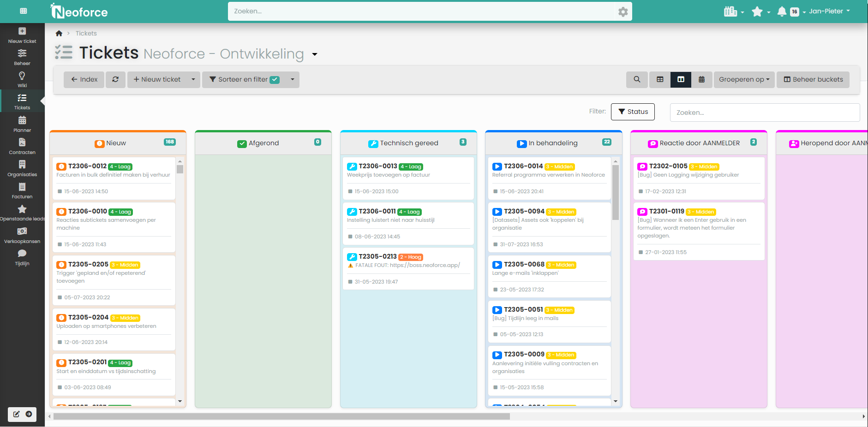This screenshot has height=427, width=868.
Task: Refresh the ticket board
Action: click(x=115, y=79)
